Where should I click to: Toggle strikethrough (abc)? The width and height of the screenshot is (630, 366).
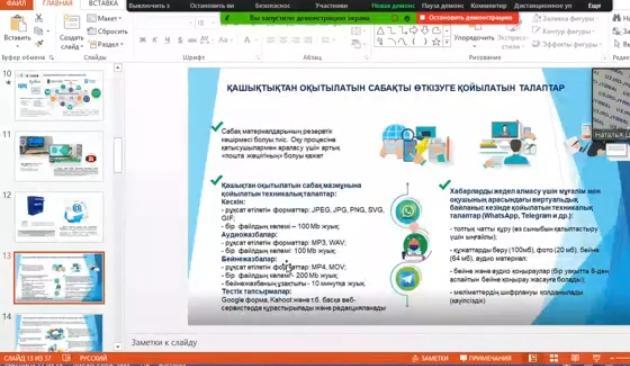pyautogui.click(x=192, y=40)
